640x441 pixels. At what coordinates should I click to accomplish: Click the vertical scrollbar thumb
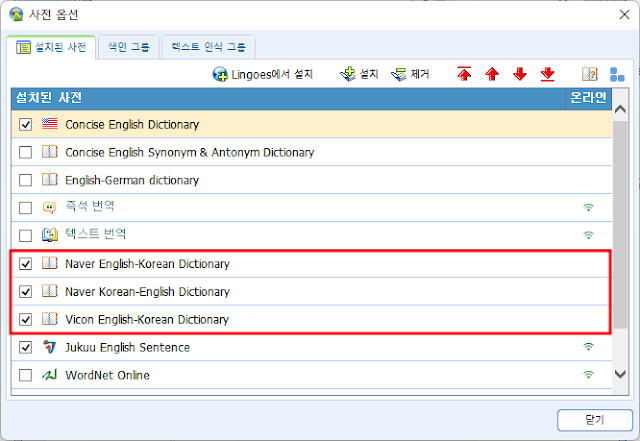620,225
